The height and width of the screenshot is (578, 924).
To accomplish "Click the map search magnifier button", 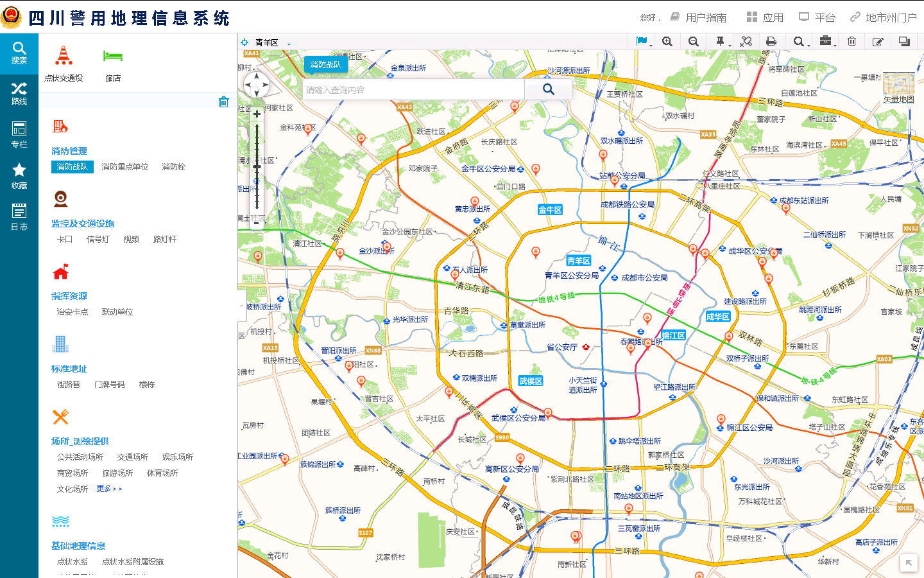I will tap(548, 89).
